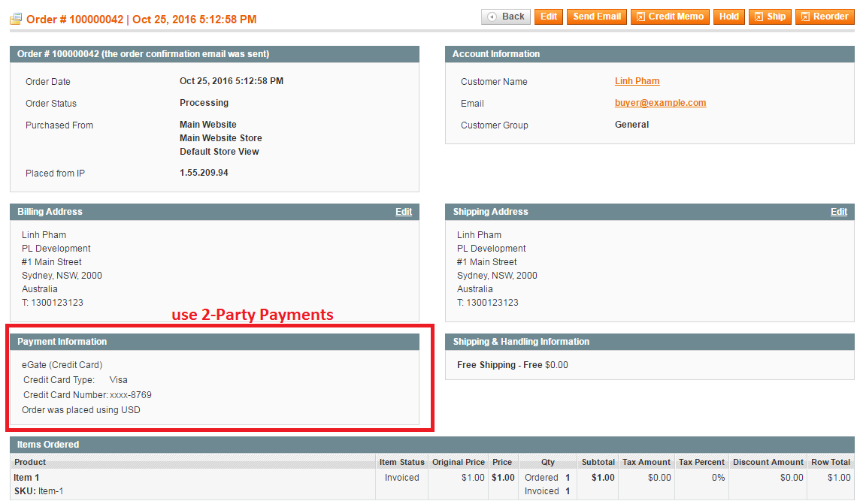This screenshot has width=863, height=504.
Task: Click the order icon beside the page title
Action: tap(15, 20)
